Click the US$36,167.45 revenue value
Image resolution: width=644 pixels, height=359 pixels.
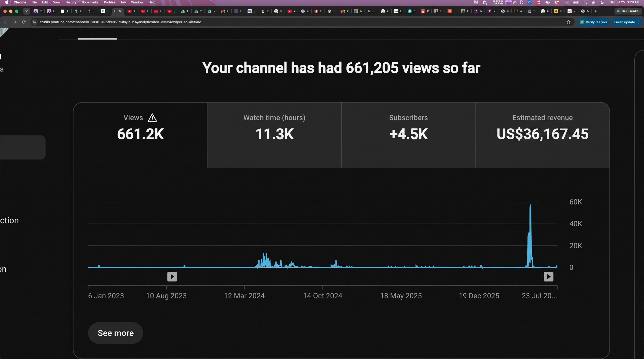542,134
